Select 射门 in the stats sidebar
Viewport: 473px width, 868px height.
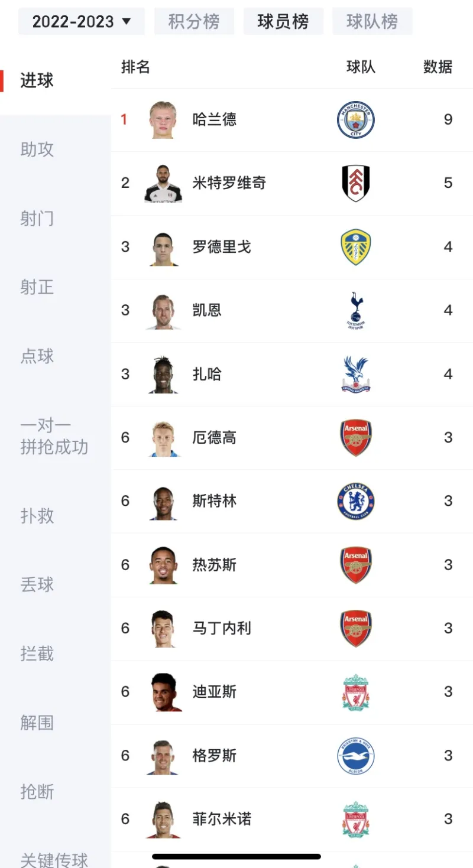pos(37,219)
